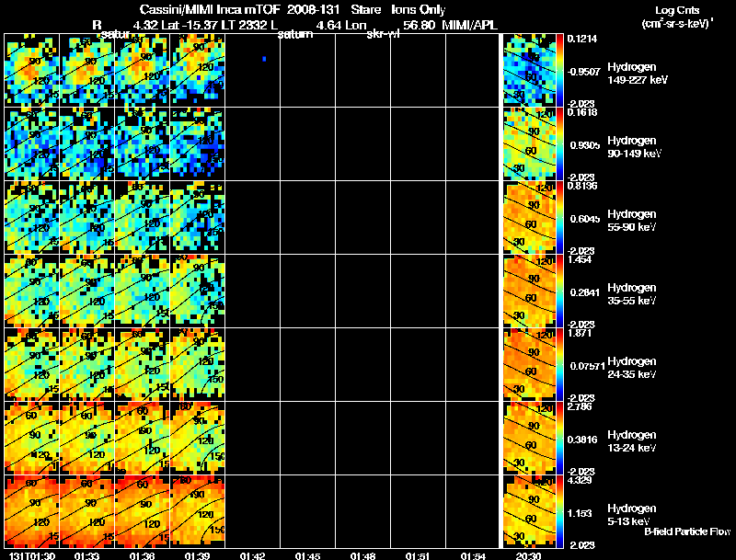
Task: Click the color bar next to Hydrogen 149-227 keV
Action: [x=559, y=71]
